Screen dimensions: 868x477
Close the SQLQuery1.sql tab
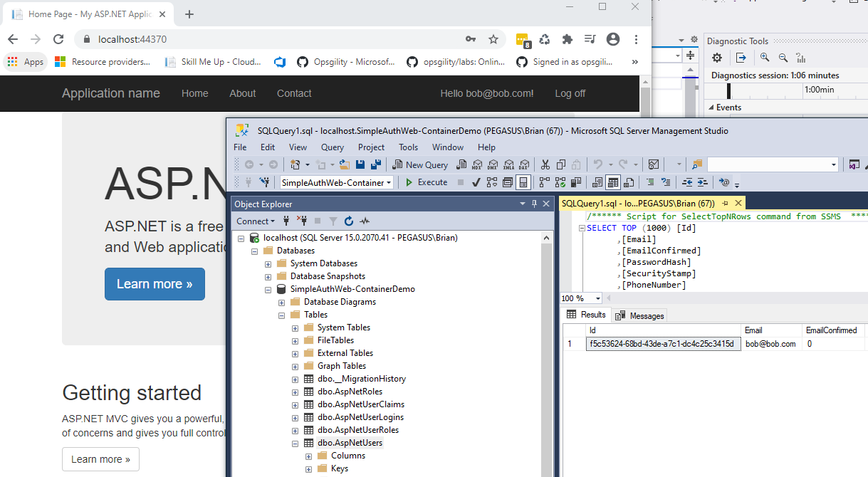pyautogui.click(x=738, y=204)
